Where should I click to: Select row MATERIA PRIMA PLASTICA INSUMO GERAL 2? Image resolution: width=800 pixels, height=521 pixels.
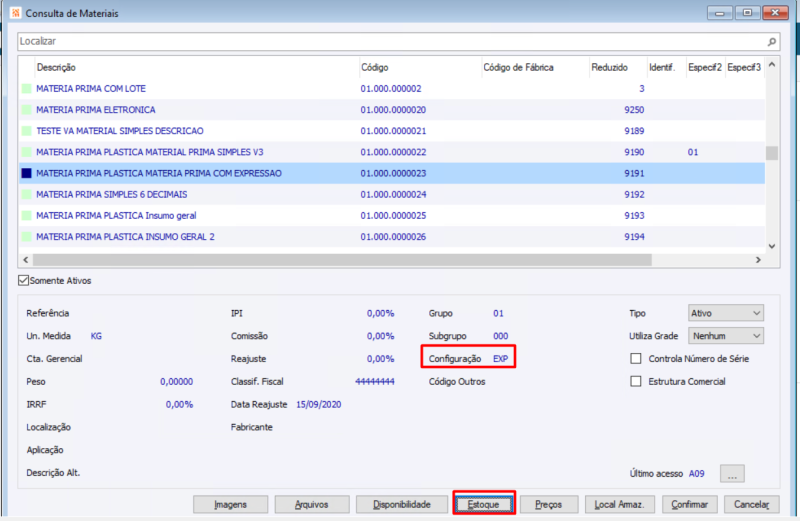[x=392, y=237]
